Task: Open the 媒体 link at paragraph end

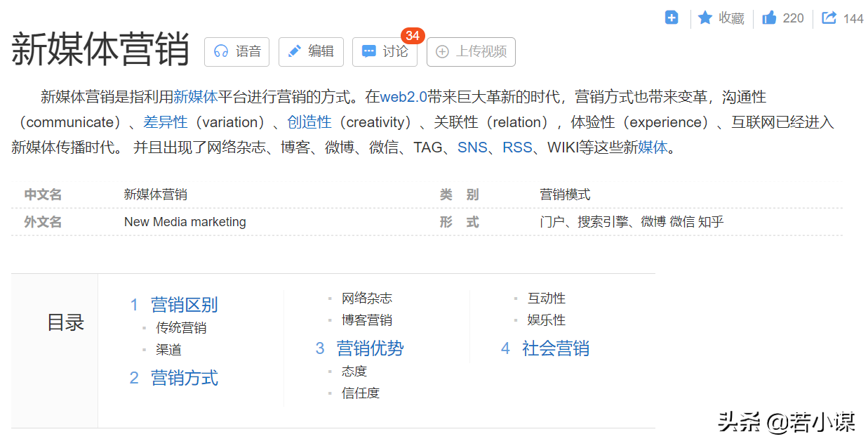Action: pos(653,147)
